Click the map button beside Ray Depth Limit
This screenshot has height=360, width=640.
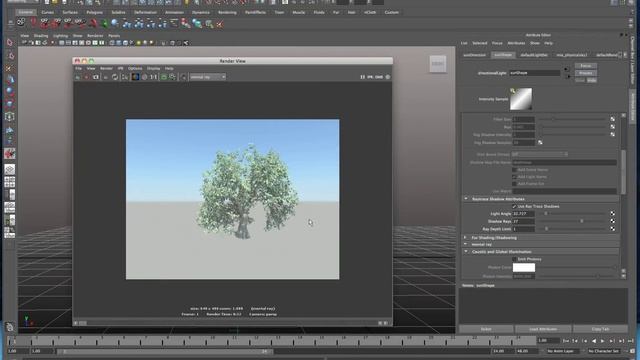point(612,229)
